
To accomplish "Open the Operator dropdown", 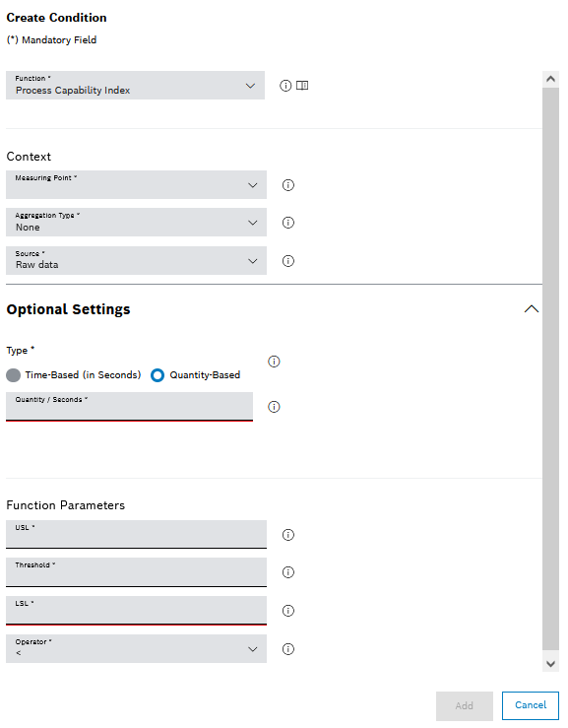I will coord(136,648).
